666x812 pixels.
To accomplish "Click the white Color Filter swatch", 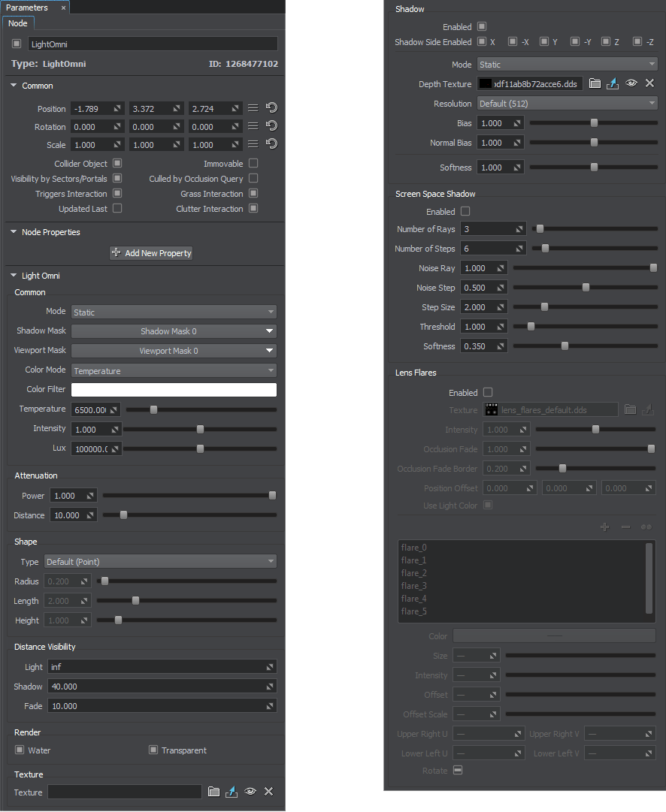I will pos(174,390).
